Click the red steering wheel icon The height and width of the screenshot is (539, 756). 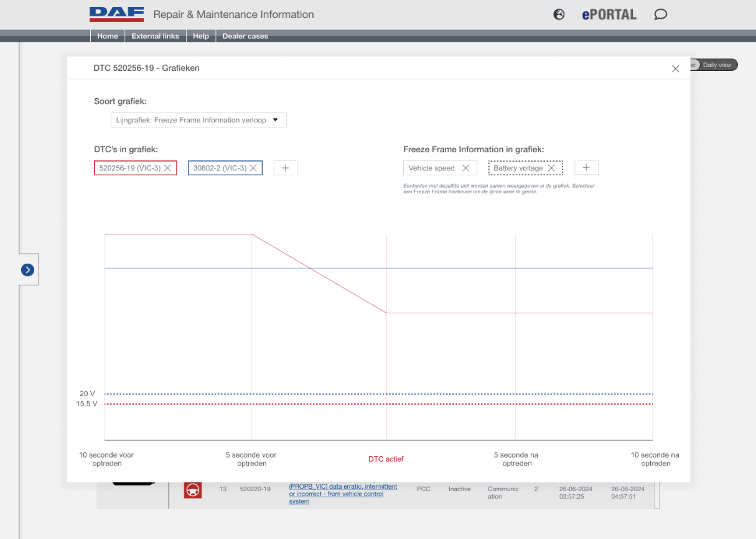click(x=193, y=489)
